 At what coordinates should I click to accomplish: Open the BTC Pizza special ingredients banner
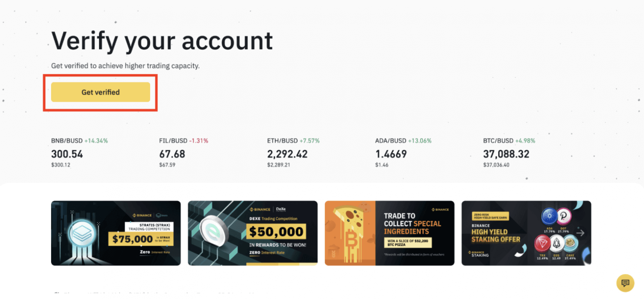coord(389,233)
